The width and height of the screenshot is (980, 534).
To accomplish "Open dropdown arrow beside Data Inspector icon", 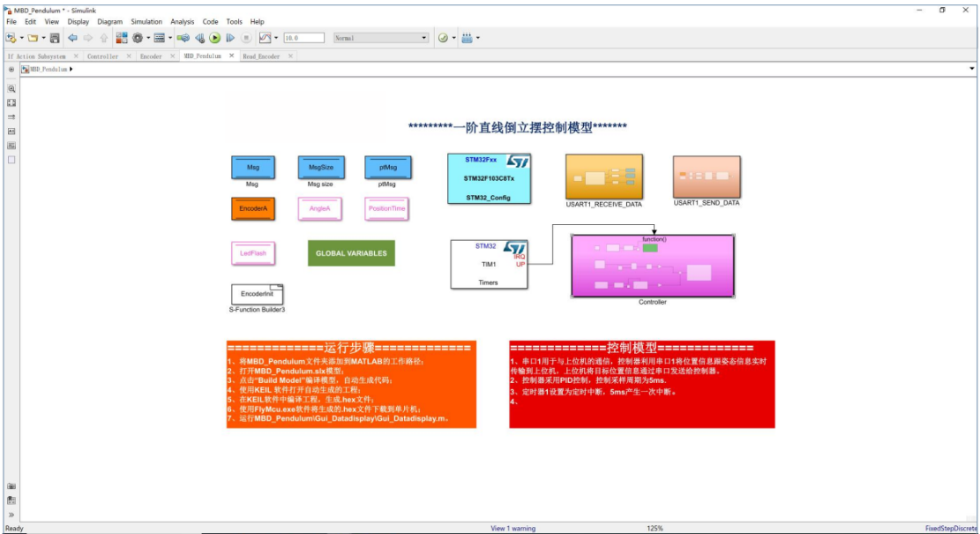I will (x=275, y=38).
